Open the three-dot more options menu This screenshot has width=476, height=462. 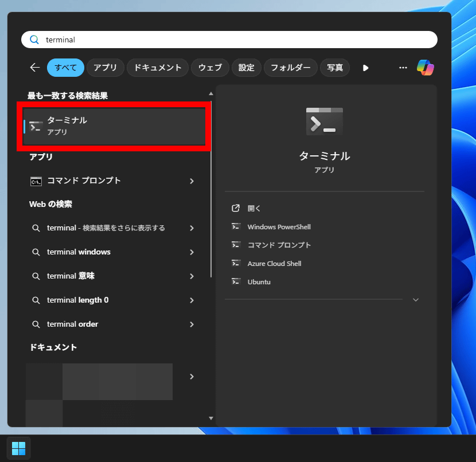(x=403, y=68)
